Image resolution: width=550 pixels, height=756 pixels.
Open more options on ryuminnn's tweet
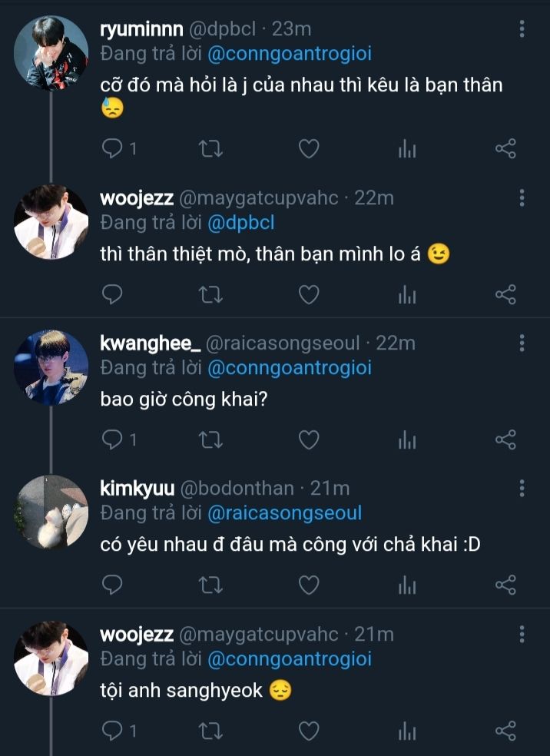522,29
